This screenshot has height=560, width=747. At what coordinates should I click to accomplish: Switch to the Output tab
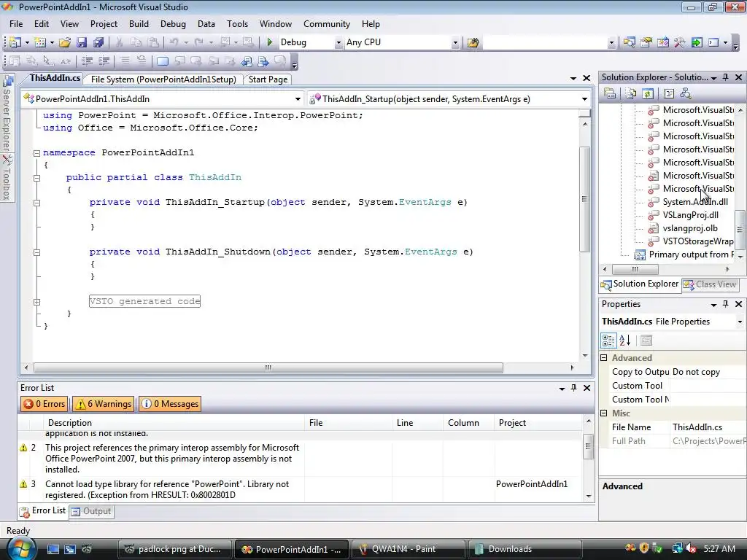pos(91,511)
